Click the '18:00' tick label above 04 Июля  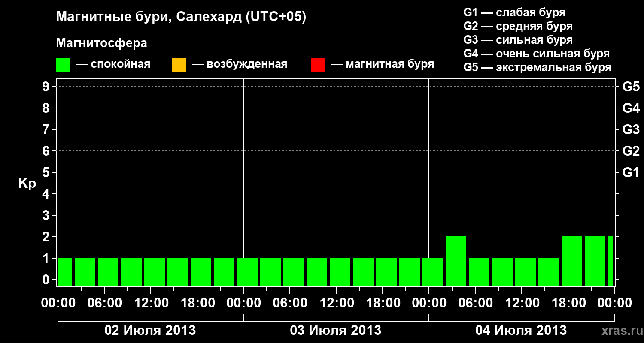(568, 303)
